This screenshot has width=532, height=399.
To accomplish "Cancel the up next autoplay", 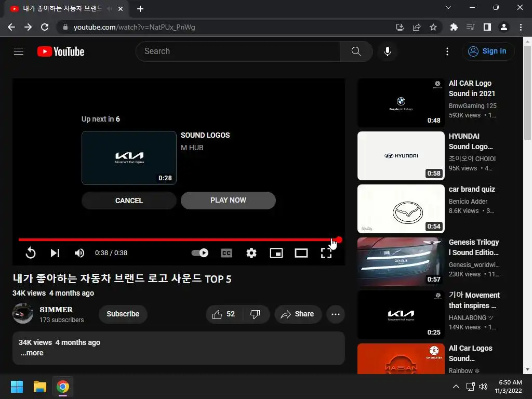I will [x=129, y=201].
